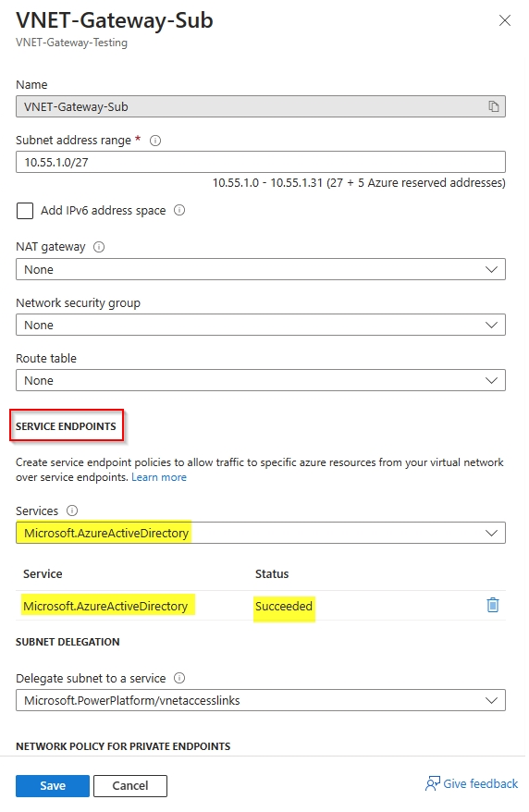Select the Succeeded status text
The height and width of the screenshot is (812, 529).
pos(284,606)
